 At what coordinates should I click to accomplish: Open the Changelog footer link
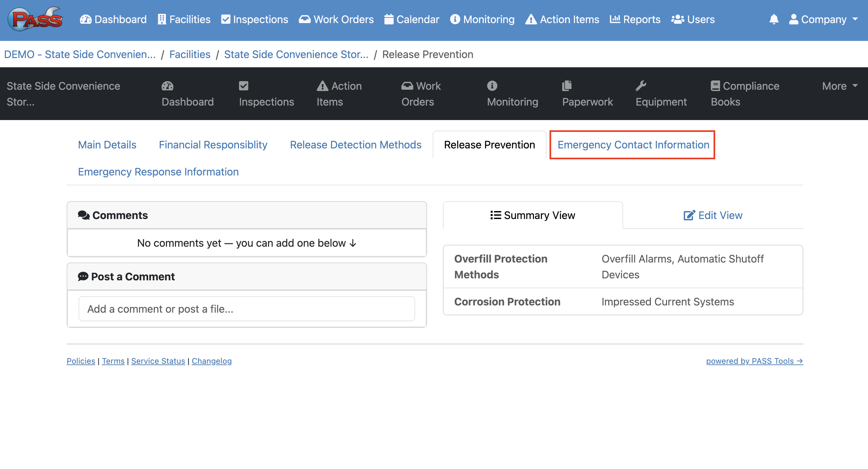[x=212, y=361]
